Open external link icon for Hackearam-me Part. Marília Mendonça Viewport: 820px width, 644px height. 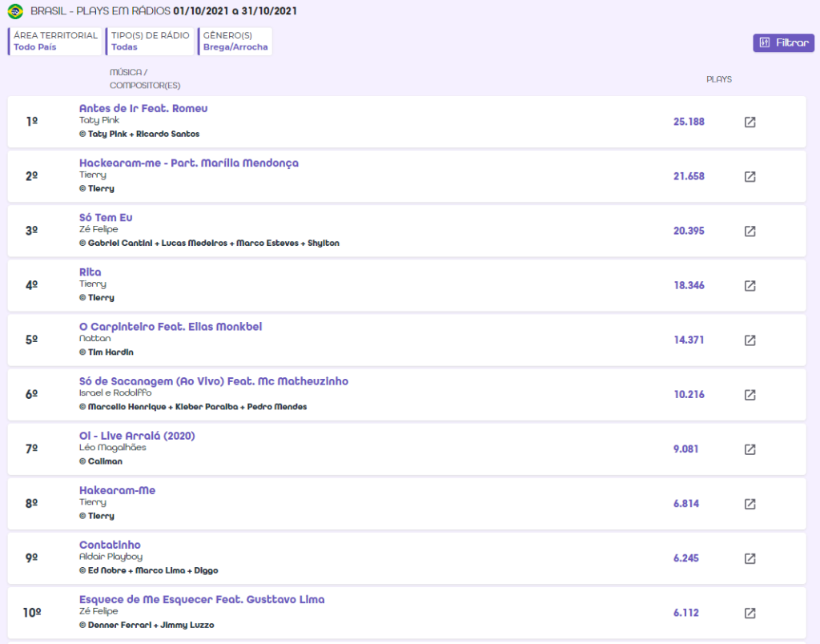750,176
